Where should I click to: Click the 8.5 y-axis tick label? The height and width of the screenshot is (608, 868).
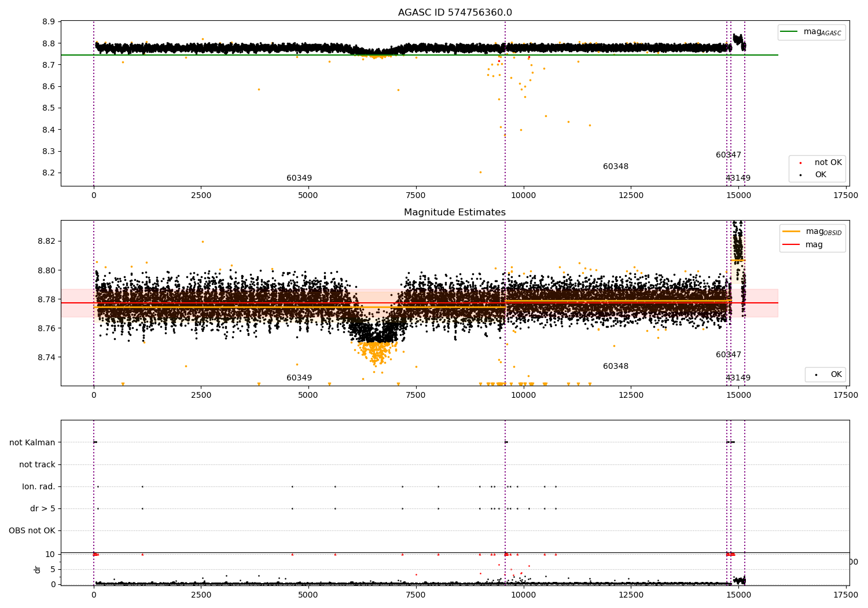tap(49, 108)
